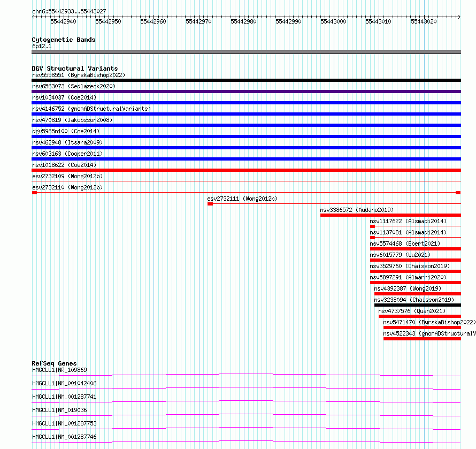Click the blue nsv603163 variant bar
The height and width of the screenshot is (449, 476).
(x=246, y=159)
